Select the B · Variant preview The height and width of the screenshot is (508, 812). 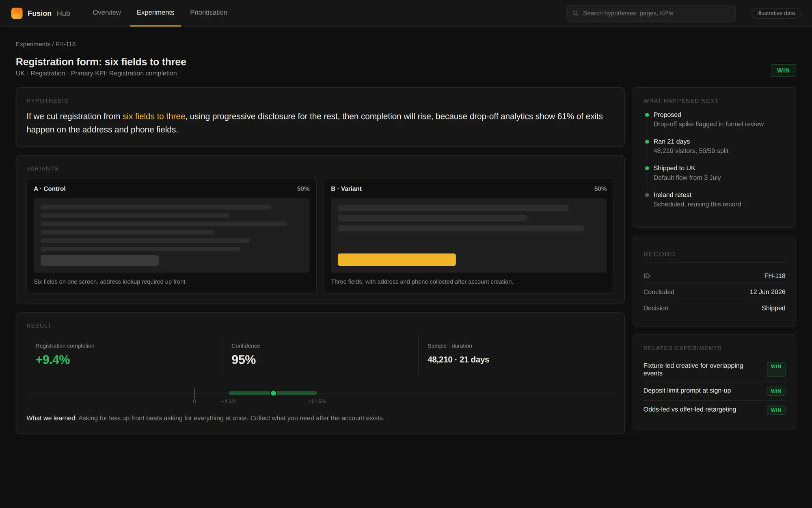tap(469, 235)
